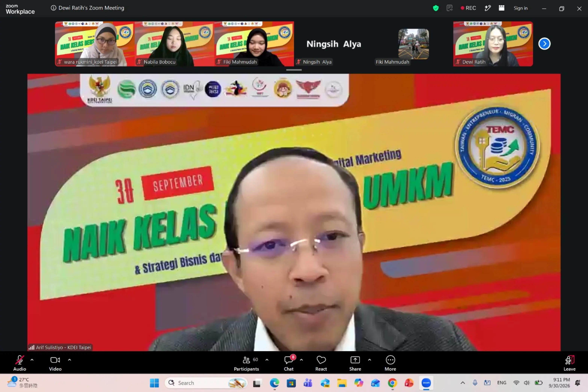
Task: Expand participants options caret
Action: [x=267, y=360]
